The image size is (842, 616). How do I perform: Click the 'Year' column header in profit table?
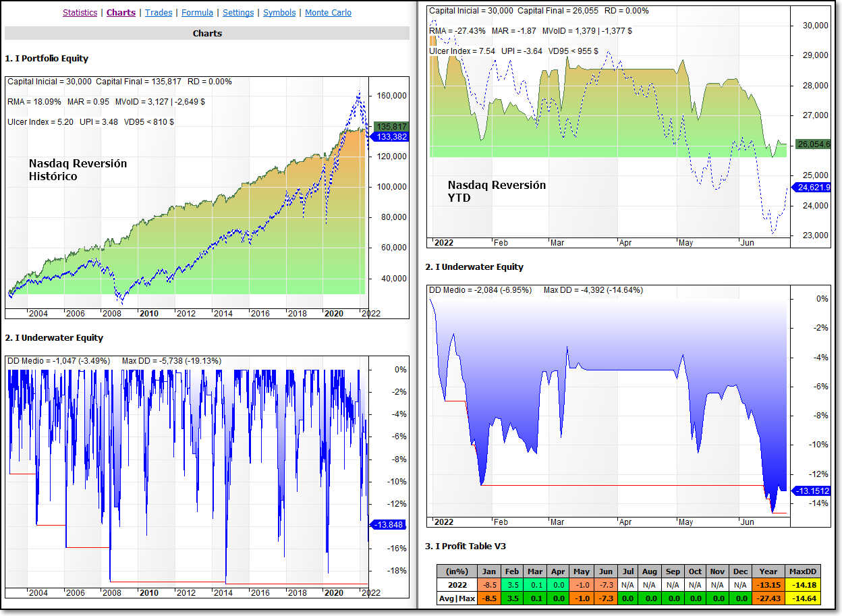770,572
